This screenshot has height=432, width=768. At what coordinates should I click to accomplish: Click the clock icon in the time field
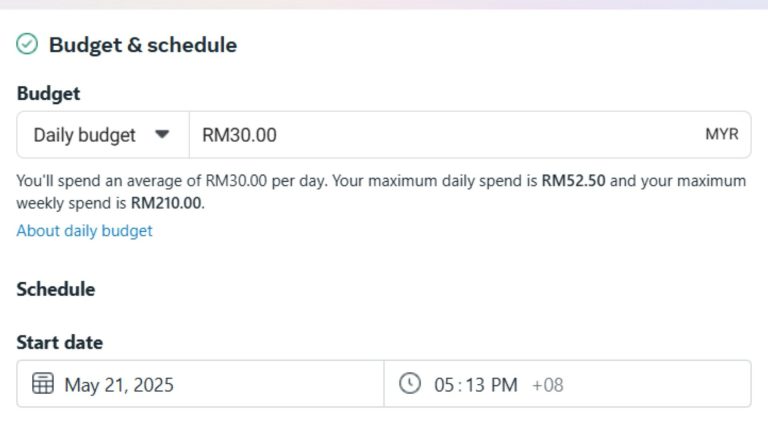tap(410, 384)
